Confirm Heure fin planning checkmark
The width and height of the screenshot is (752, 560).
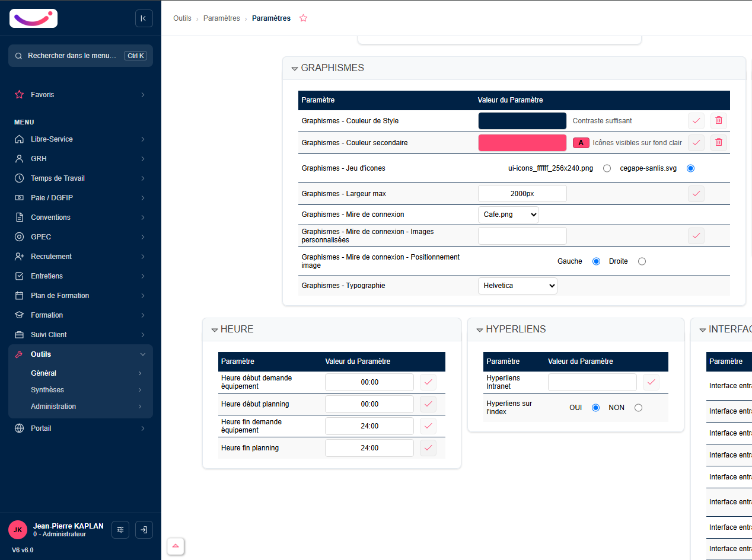(x=428, y=448)
